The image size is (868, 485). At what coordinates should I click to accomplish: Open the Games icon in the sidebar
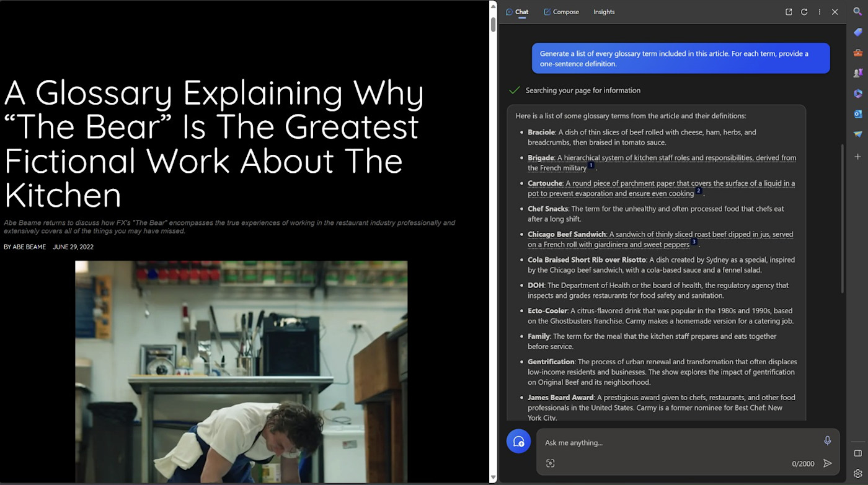pyautogui.click(x=857, y=73)
